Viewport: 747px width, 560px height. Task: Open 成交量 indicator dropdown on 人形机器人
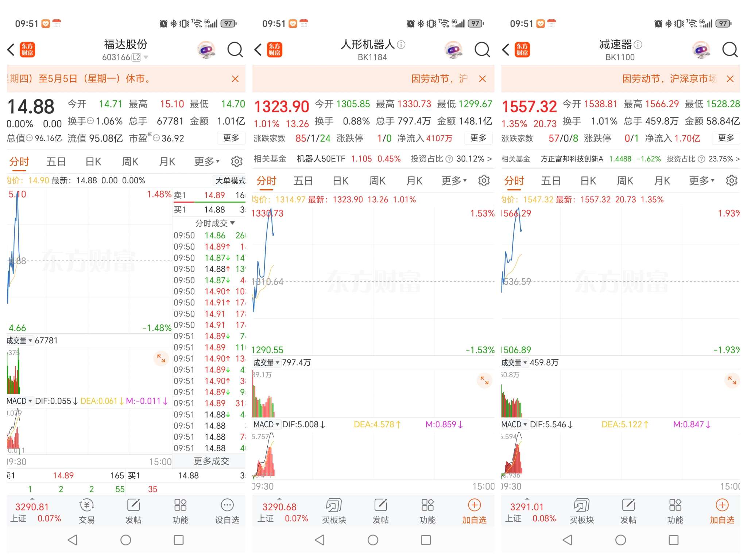(267, 362)
